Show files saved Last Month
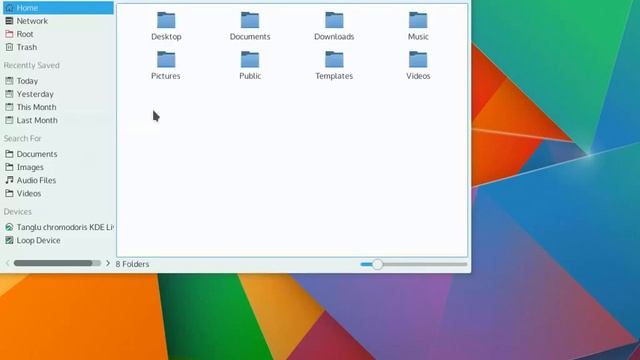 (x=58, y=120)
